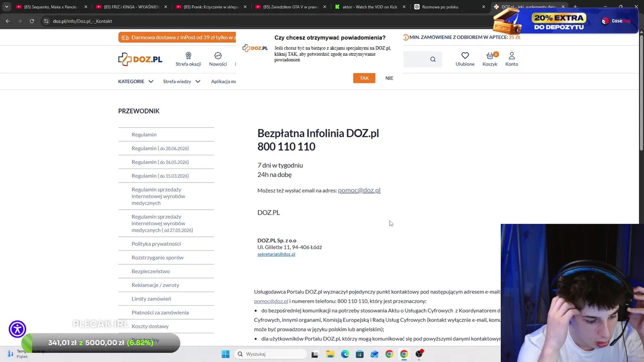Close the Sequento, Maka x Pancio tab
The height and width of the screenshot is (362, 644).
pyautogui.click(x=86, y=7)
